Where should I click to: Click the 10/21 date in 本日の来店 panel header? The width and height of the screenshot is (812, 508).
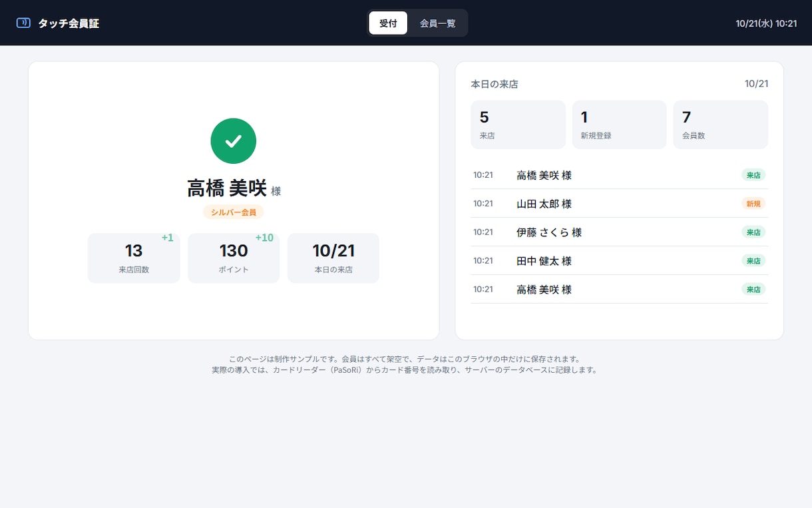tap(757, 84)
